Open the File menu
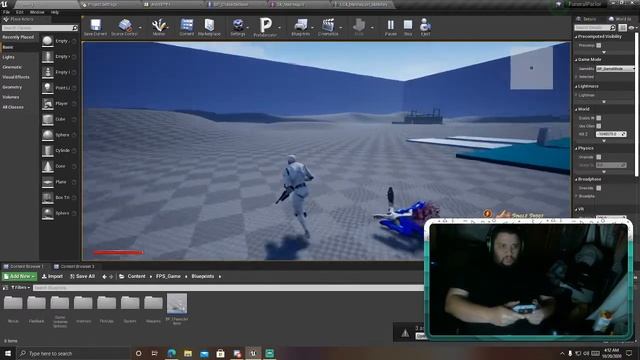The height and width of the screenshot is (360, 640). click(x=7, y=12)
